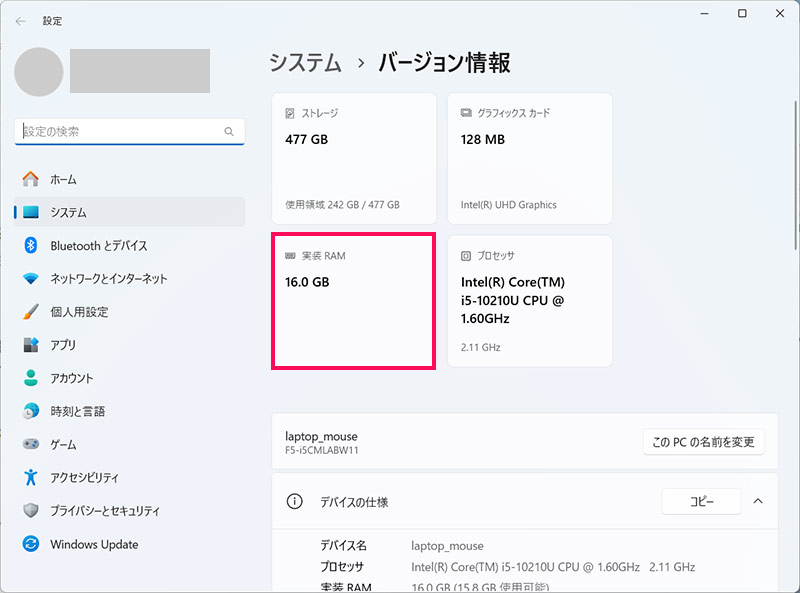
Task: Click the コピー button
Action: point(701,501)
